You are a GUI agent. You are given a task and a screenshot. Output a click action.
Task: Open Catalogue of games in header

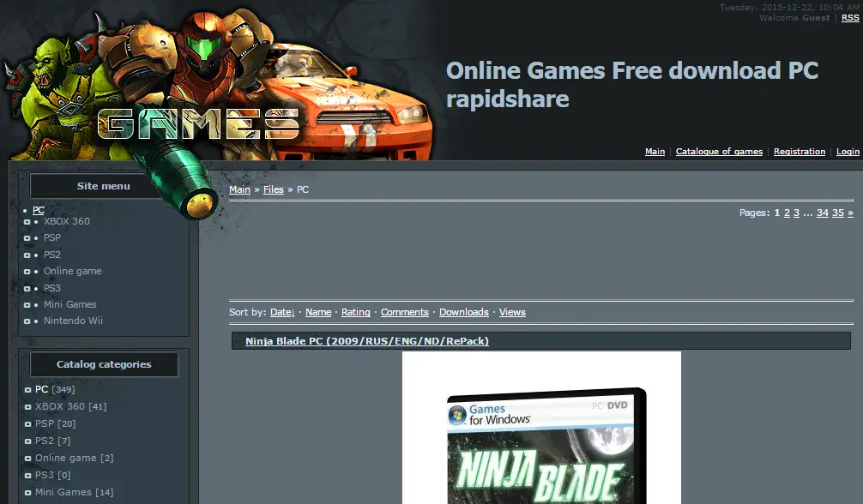(x=719, y=152)
